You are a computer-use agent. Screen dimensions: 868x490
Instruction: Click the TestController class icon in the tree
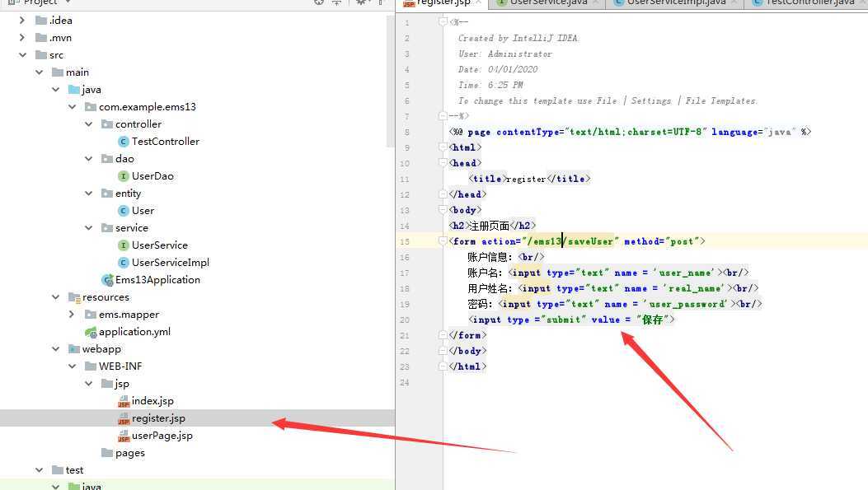124,142
